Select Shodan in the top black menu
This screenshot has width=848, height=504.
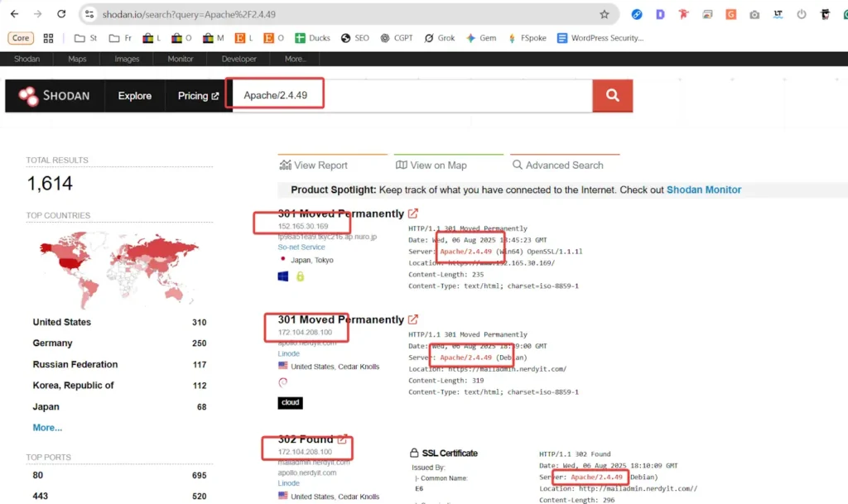point(26,59)
